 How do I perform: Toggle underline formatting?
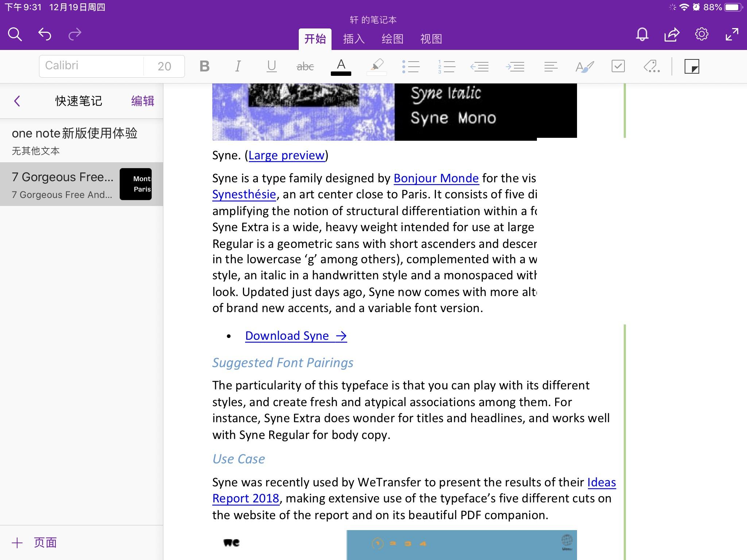click(271, 66)
